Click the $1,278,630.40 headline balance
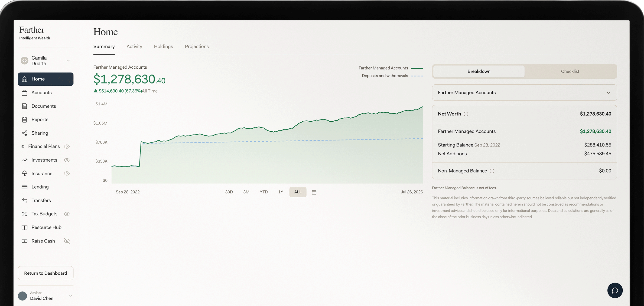The height and width of the screenshot is (306, 644). 129,79
